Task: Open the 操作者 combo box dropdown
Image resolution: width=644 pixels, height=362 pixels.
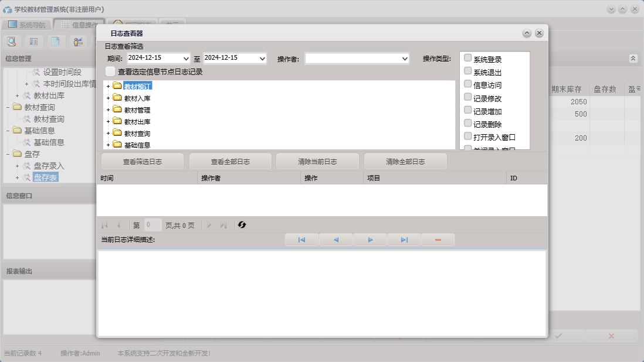Action: tap(405, 59)
